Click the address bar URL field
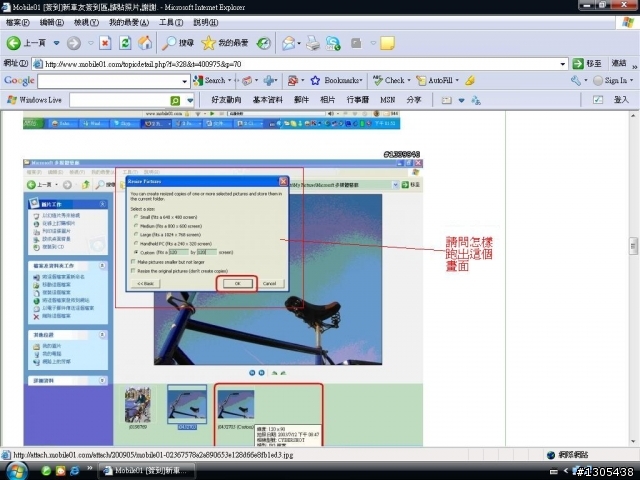Viewport: 640px width, 480px height. 300,64
